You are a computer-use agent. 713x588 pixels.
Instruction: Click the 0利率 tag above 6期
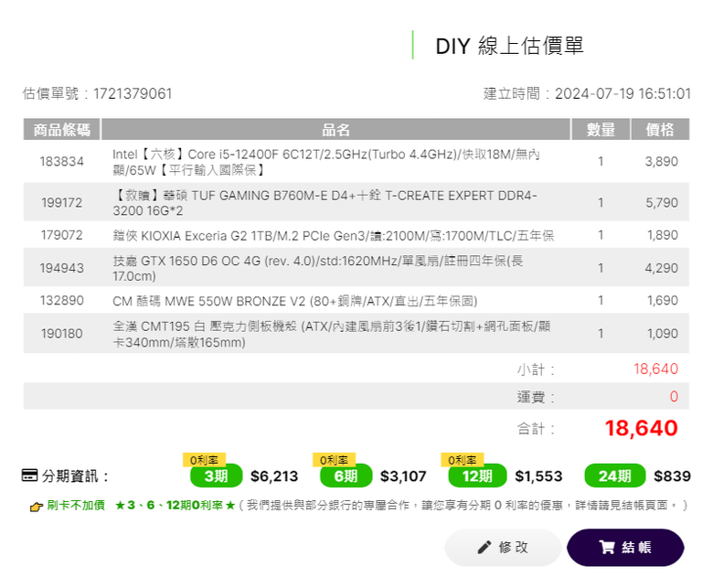click(x=335, y=460)
